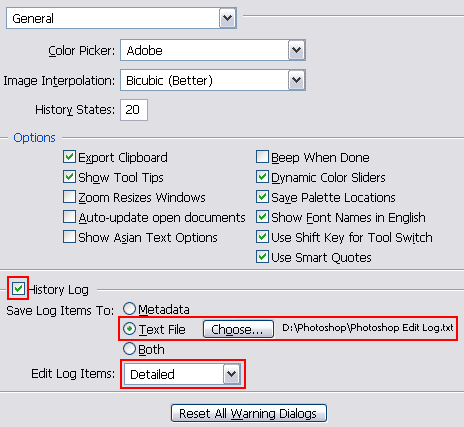
Task: Open the Edit Log Items dropdown
Action: [182, 374]
